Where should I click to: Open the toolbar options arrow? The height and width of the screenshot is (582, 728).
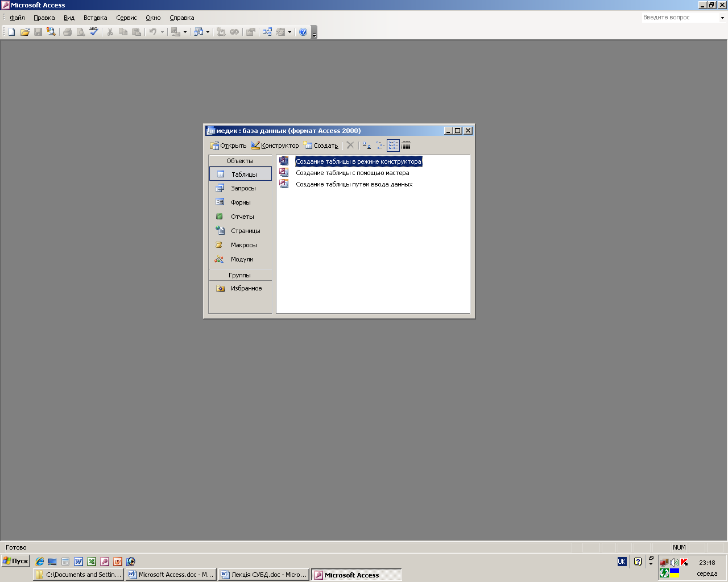coord(314,32)
